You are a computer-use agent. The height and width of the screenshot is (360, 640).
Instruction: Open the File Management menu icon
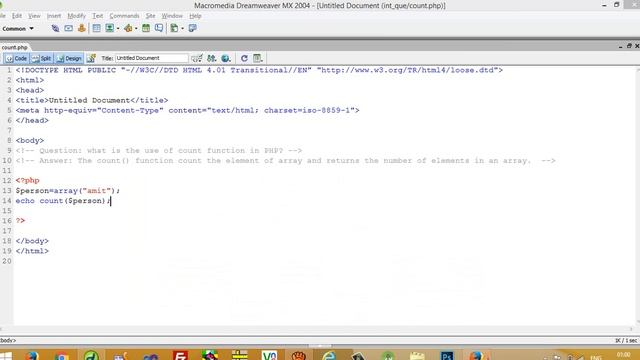[211, 58]
